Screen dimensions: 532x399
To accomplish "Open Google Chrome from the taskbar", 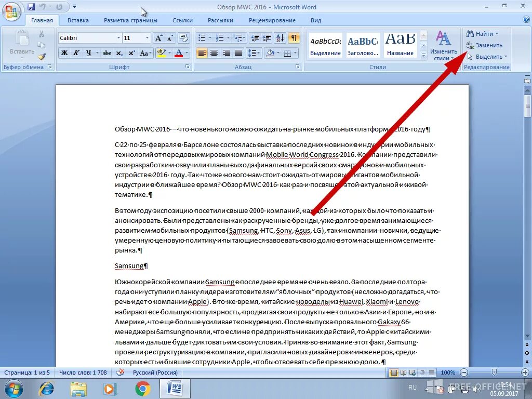I will [x=142, y=389].
